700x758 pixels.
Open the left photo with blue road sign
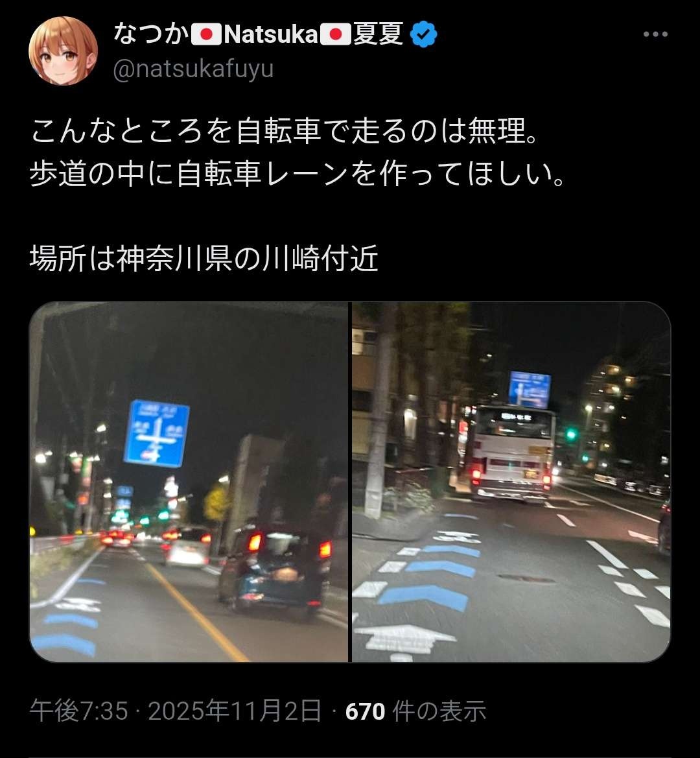[x=189, y=482]
